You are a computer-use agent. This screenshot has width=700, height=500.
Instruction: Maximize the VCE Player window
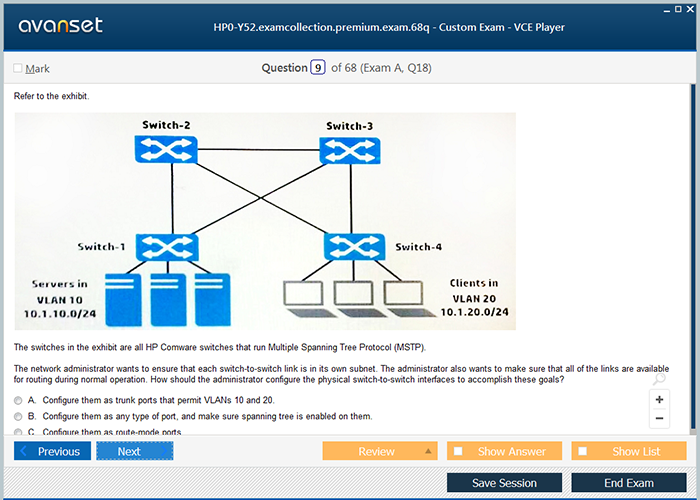tap(677, 8)
